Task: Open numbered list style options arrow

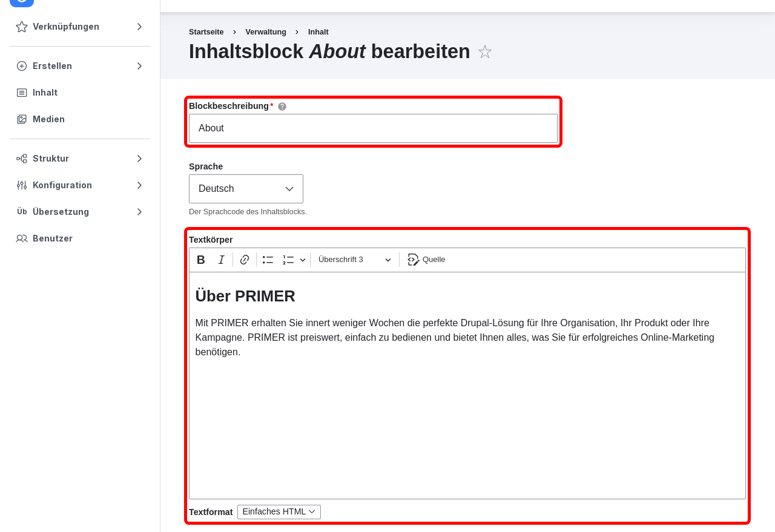Action: pyautogui.click(x=303, y=260)
